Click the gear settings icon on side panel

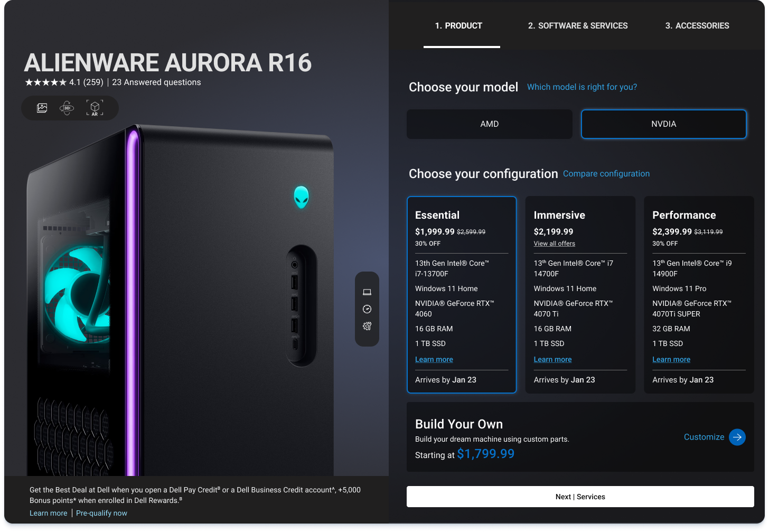(367, 326)
